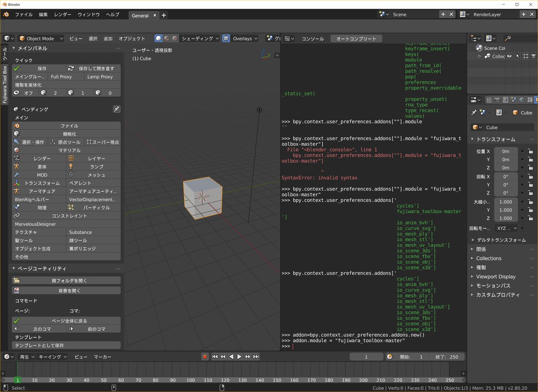Open 3D viewport editor type dropdown

coord(9,39)
